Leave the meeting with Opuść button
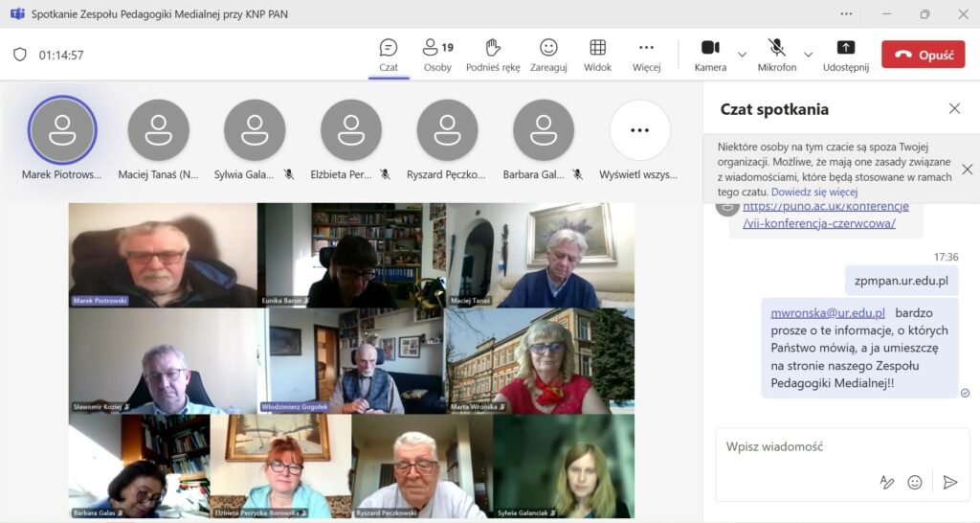Screen dimensions: 980x523 [x=924, y=55]
